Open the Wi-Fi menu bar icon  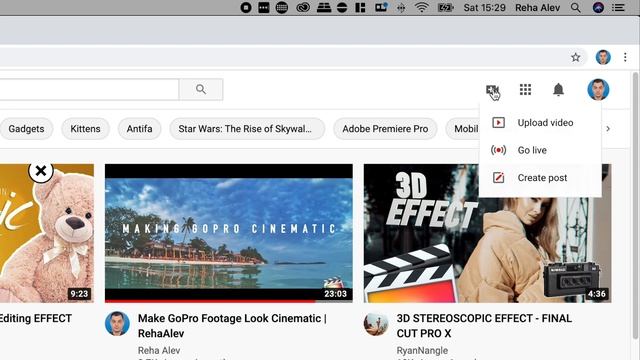[422, 8]
